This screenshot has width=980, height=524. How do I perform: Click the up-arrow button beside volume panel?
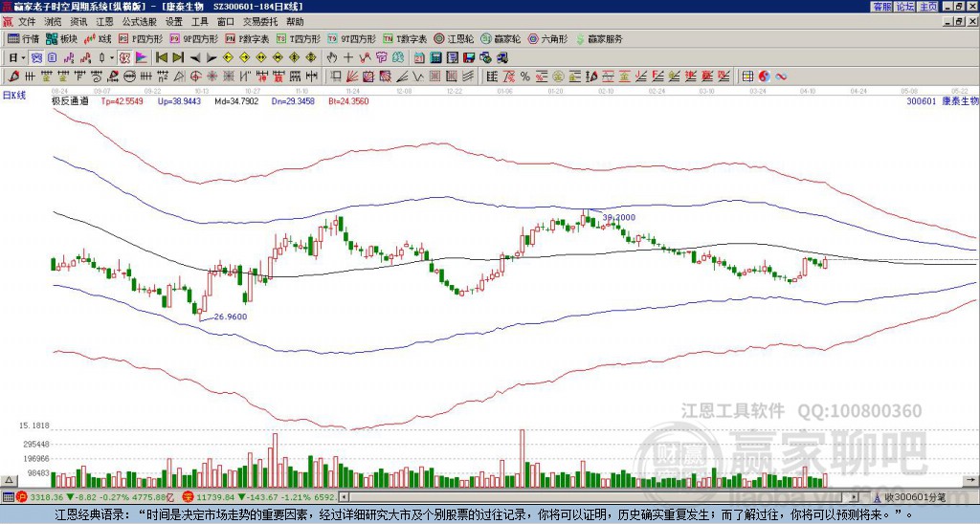pos(9,480)
